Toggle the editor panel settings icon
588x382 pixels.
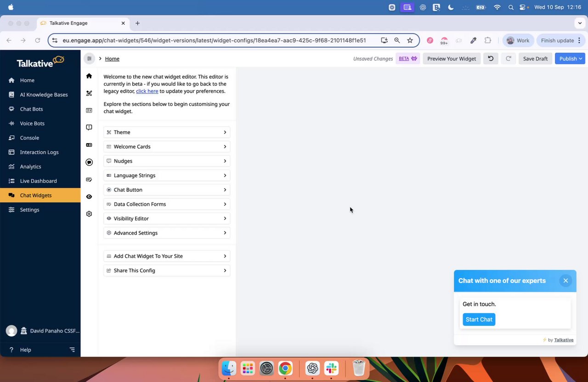89,58
